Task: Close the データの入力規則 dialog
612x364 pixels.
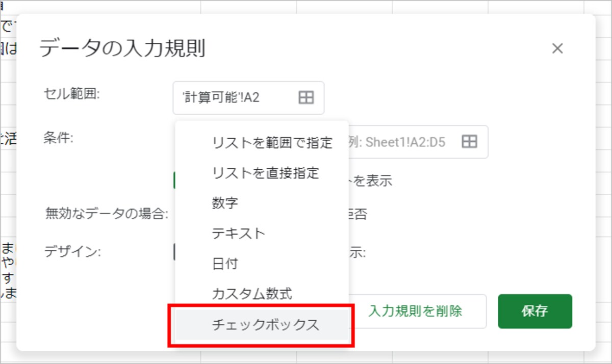Action: tap(557, 48)
